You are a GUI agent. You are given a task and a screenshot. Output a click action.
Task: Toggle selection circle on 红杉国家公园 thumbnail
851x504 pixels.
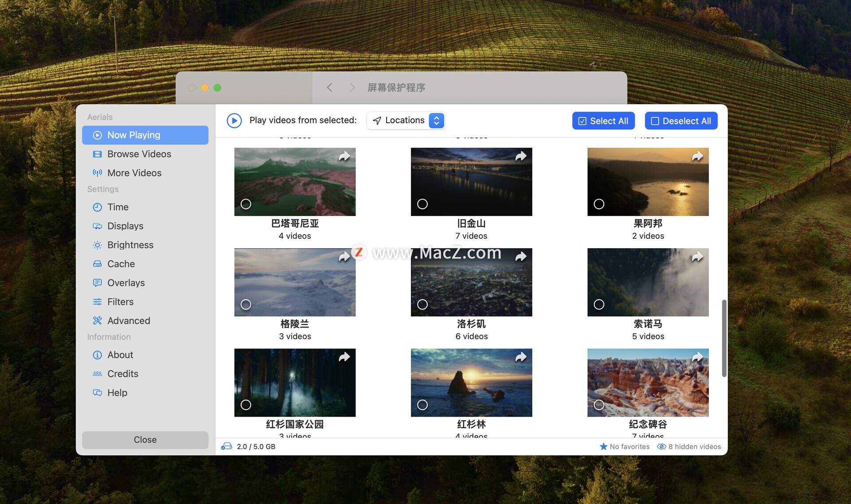[246, 405]
